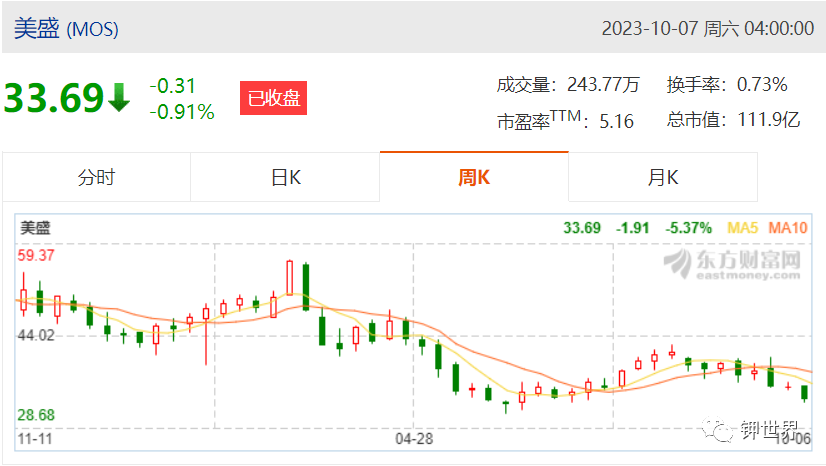
Task: Open the 日K daily chart tab
Action: [285, 177]
